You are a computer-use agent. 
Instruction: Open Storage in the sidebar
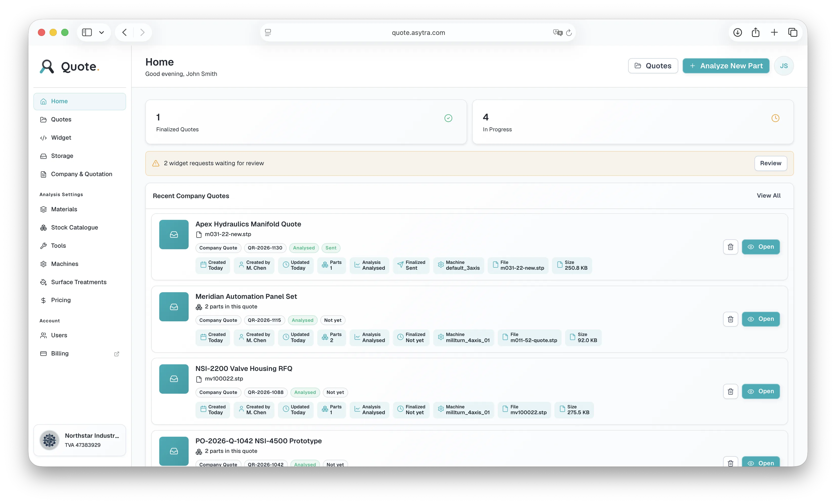coord(79,156)
